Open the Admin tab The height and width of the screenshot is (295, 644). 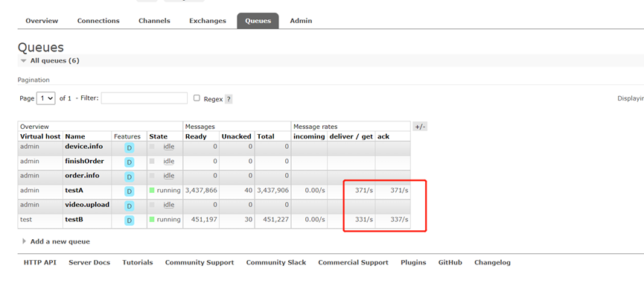pyautogui.click(x=301, y=21)
